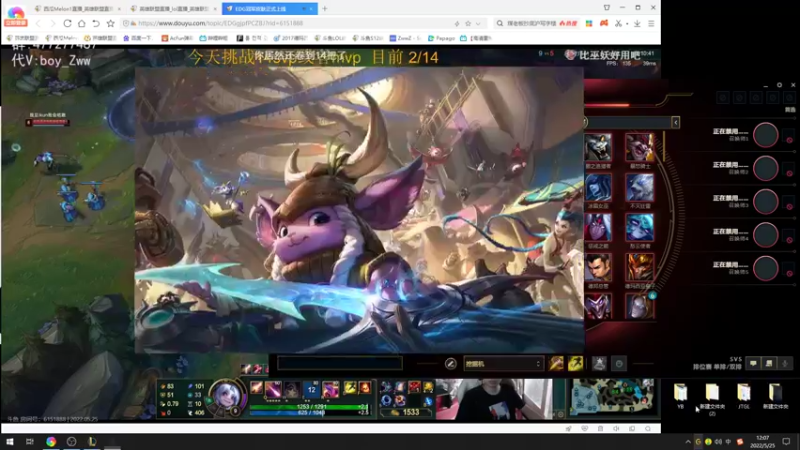Switch to the second 英雄联盟直播 tab

(x=173, y=9)
